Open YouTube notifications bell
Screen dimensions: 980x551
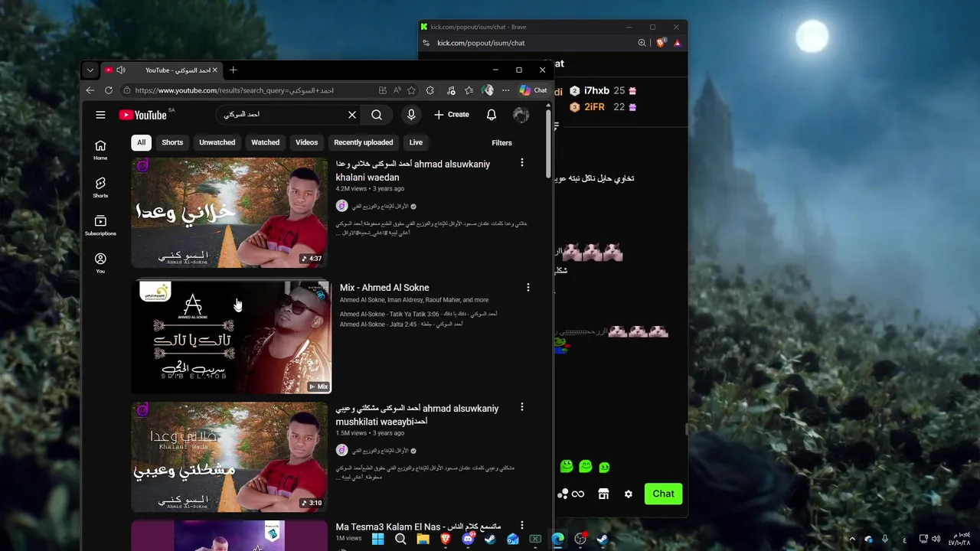pyautogui.click(x=492, y=115)
